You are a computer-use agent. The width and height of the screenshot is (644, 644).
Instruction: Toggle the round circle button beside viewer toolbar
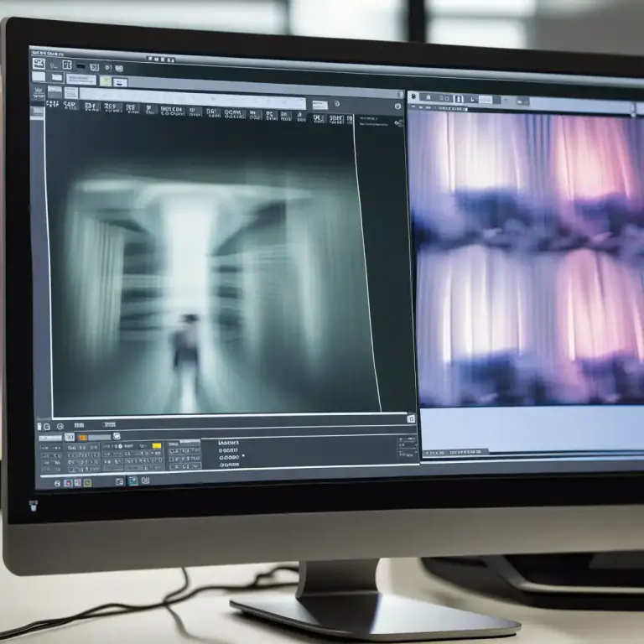(x=337, y=104)
